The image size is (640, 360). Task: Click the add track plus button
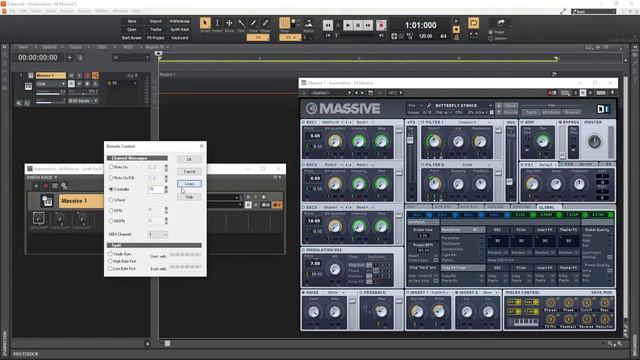pos(69,58)
